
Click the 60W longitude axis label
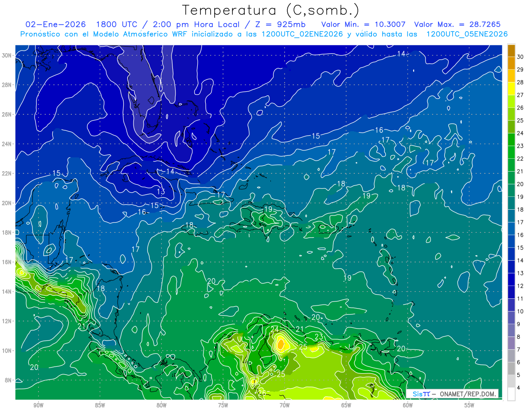pyautogui.click(x=408, y=405)
